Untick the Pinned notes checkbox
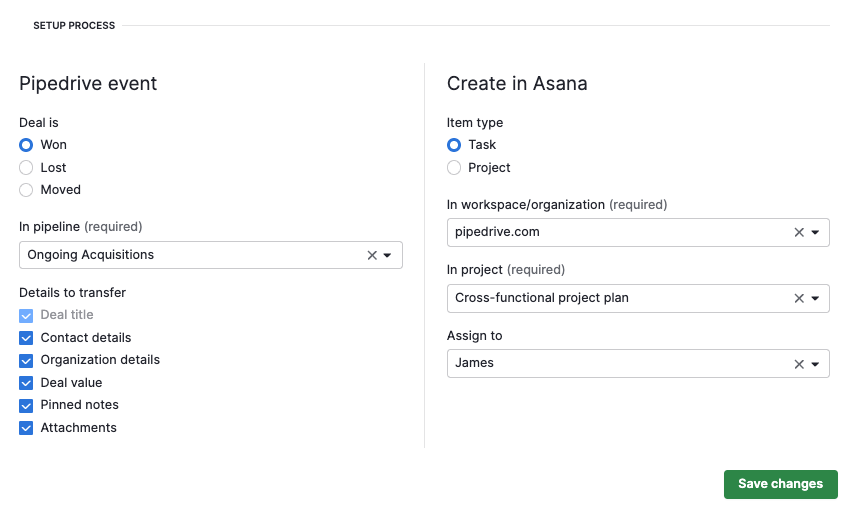This screenshot has width=850, height=514. point(26,405)
